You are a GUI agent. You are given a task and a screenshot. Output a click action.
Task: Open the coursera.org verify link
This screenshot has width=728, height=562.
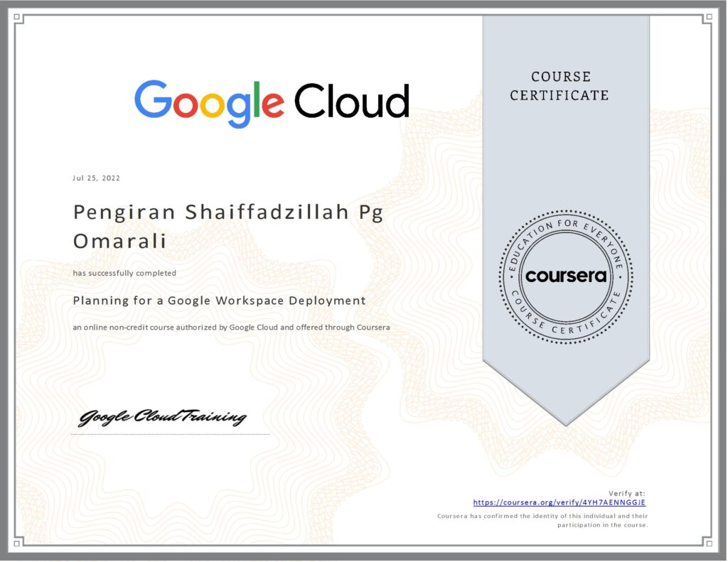click(x=559, y=502)
